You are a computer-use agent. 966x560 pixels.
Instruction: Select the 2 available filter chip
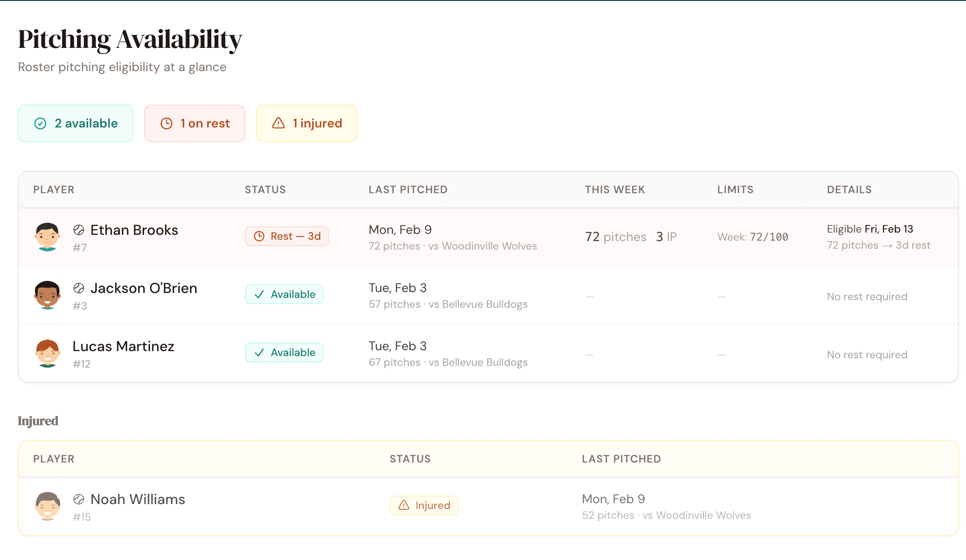(75, 123)
